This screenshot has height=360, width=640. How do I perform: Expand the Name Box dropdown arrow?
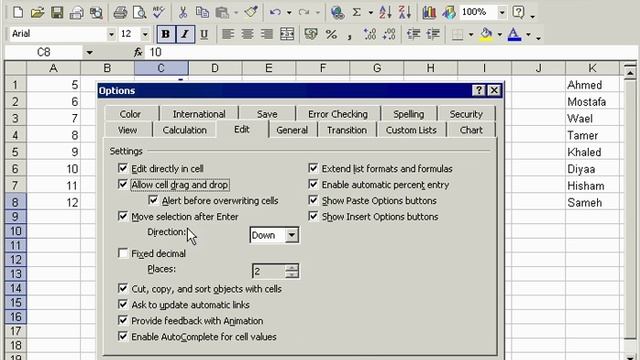point(89,52)
